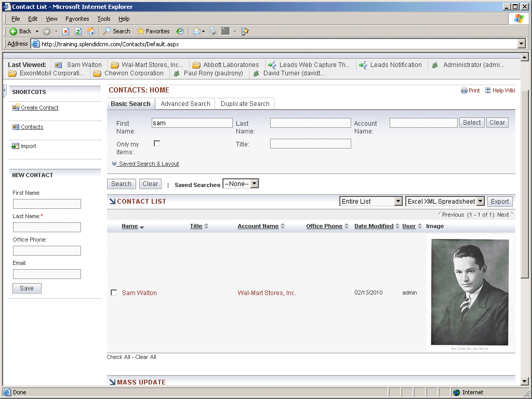This screenshot has width=532, height=399.
Task: Click the browser Refresh icon
Action: pos(78,31)
